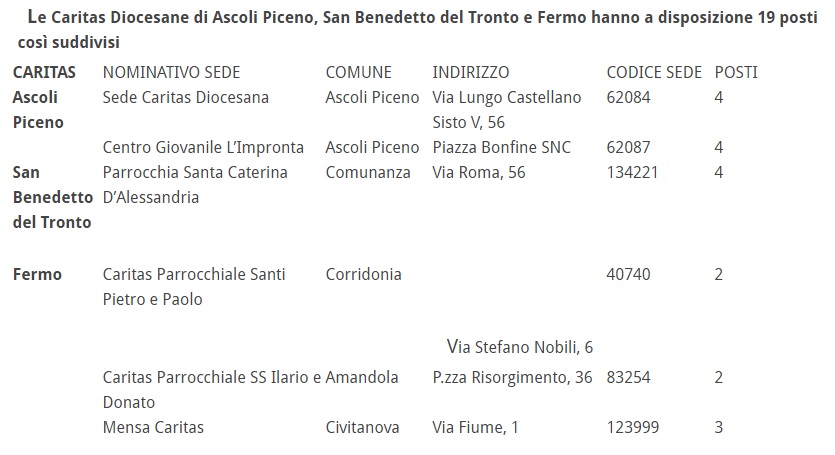Select the INDIRIZZO column header
This screenshot has width=835, height=455.
[470, 73]
